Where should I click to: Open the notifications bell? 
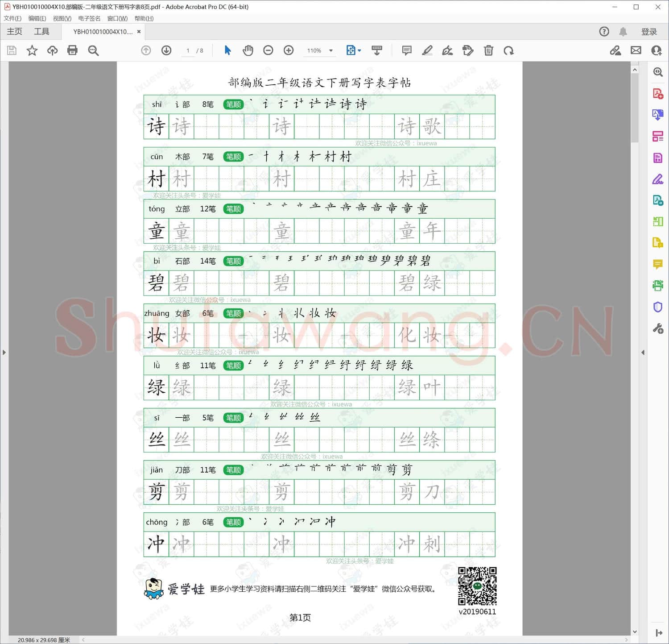[x=623, y=32]
